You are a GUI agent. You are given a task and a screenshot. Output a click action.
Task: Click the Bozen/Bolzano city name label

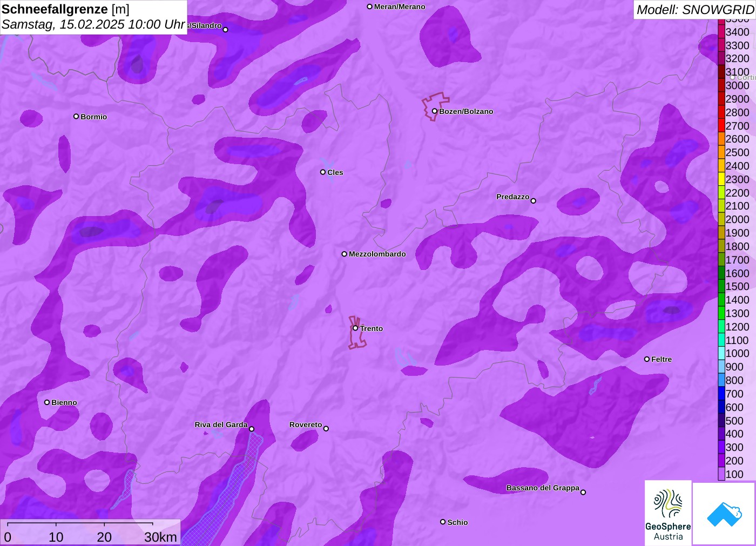466,111
